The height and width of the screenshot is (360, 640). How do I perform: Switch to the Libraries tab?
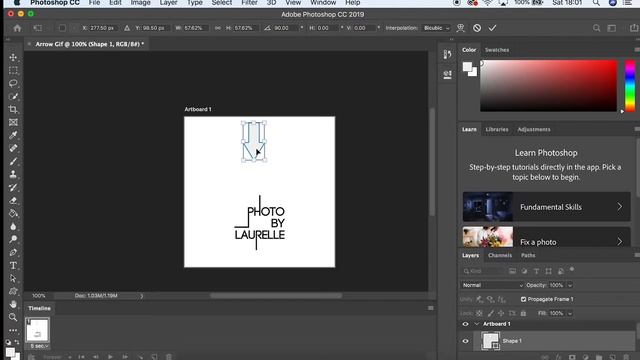[497, 129]
